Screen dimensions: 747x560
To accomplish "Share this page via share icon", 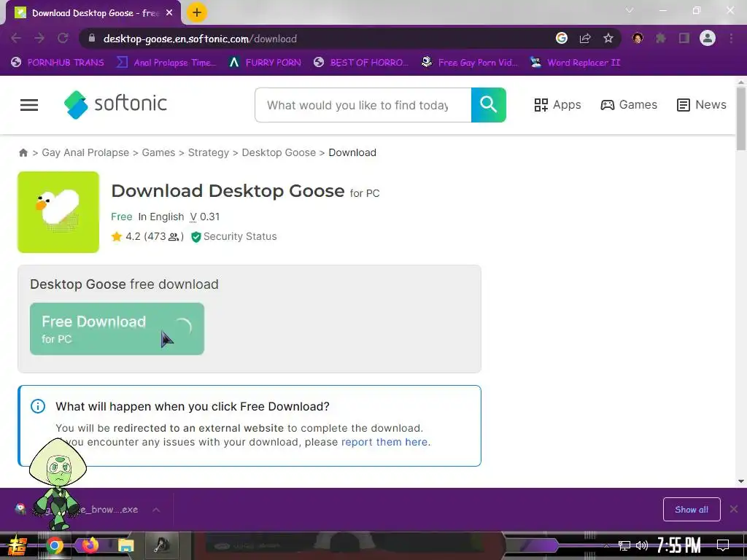I will (x=585, y=39).
